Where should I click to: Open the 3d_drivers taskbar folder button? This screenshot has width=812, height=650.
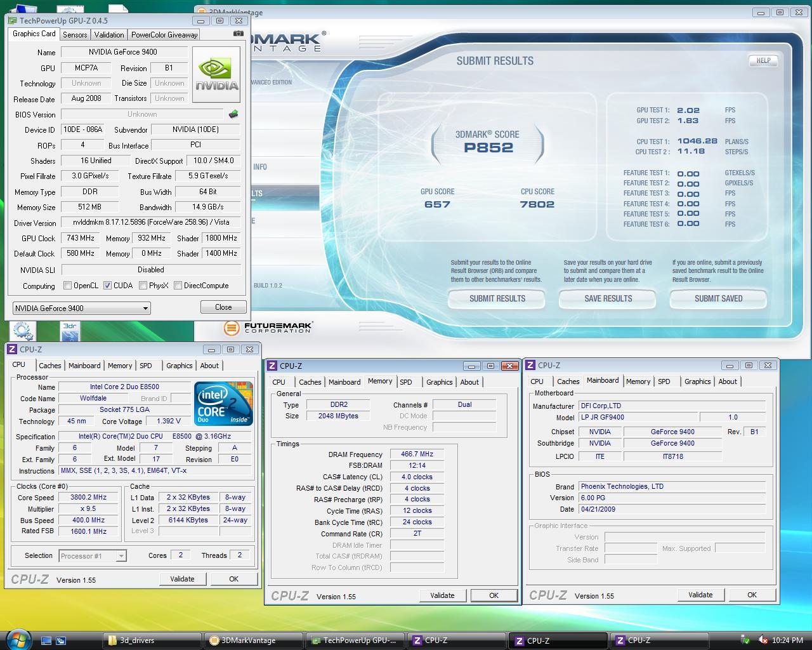152,640
